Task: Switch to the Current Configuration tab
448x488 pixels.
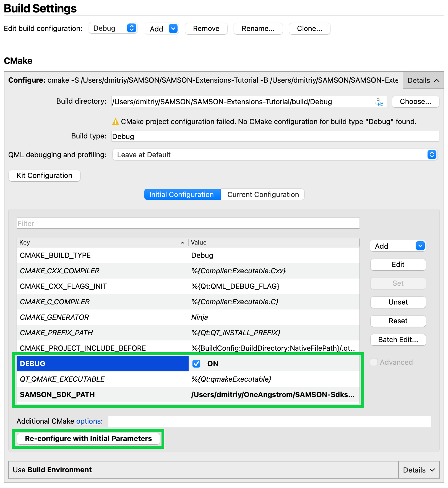Action: (262, 194)
